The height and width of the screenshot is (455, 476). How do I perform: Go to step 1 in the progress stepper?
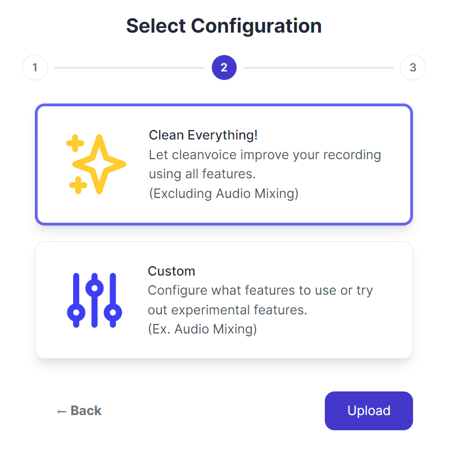(35, 67)
